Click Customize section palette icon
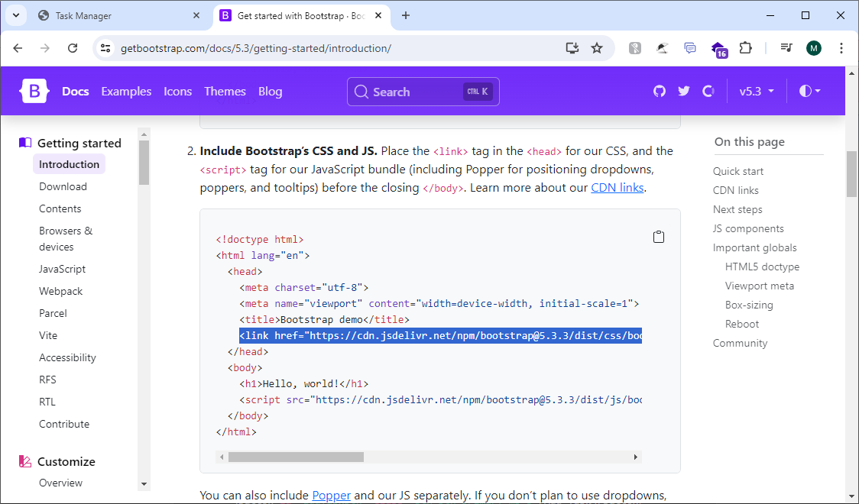 25,461
